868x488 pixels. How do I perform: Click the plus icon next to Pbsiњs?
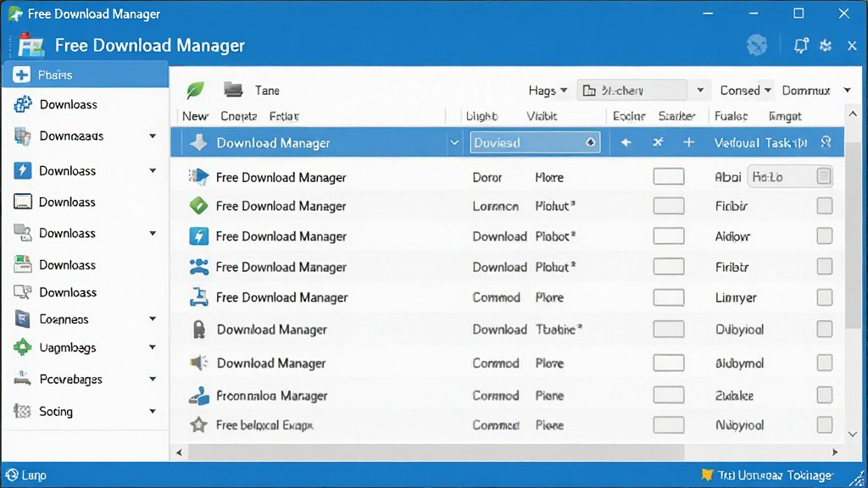point(21,75)
